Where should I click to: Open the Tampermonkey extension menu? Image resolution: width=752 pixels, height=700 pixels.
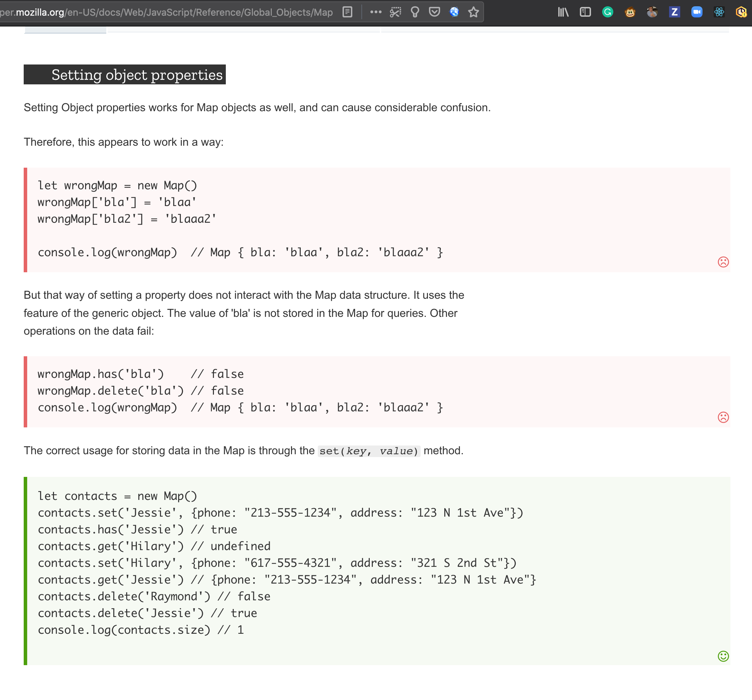click(630, 12)
